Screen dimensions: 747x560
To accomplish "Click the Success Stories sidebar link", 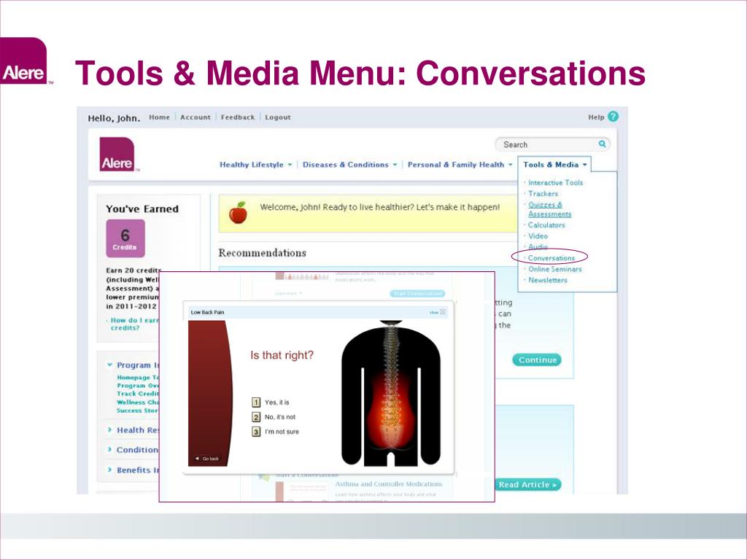I will [138, 411].
